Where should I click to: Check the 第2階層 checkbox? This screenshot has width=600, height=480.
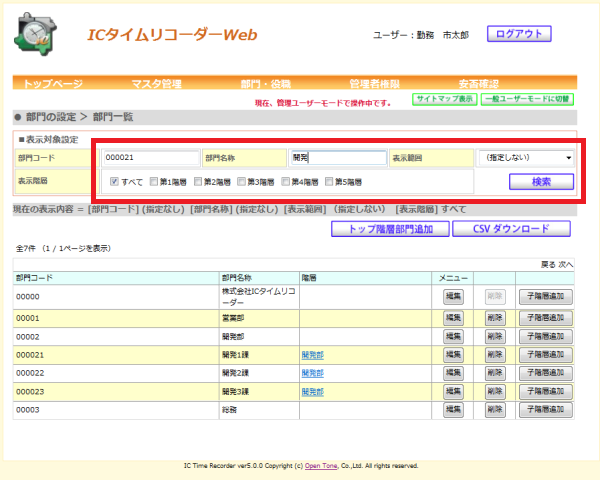coord(198,181)
